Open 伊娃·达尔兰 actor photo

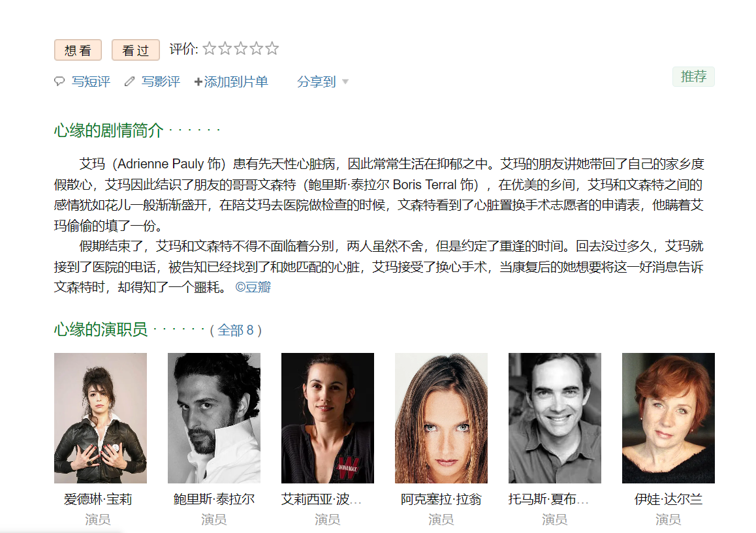pyautogui.click(x=669, y=418)
